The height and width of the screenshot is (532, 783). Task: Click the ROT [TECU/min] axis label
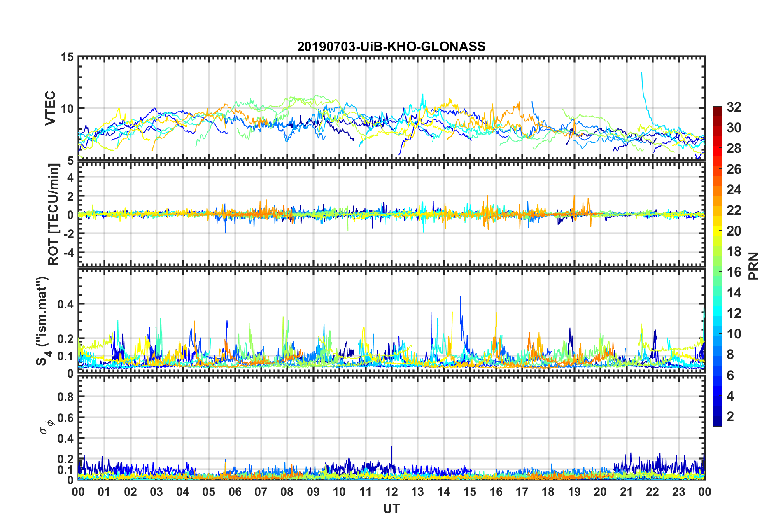tap(54, 215)
